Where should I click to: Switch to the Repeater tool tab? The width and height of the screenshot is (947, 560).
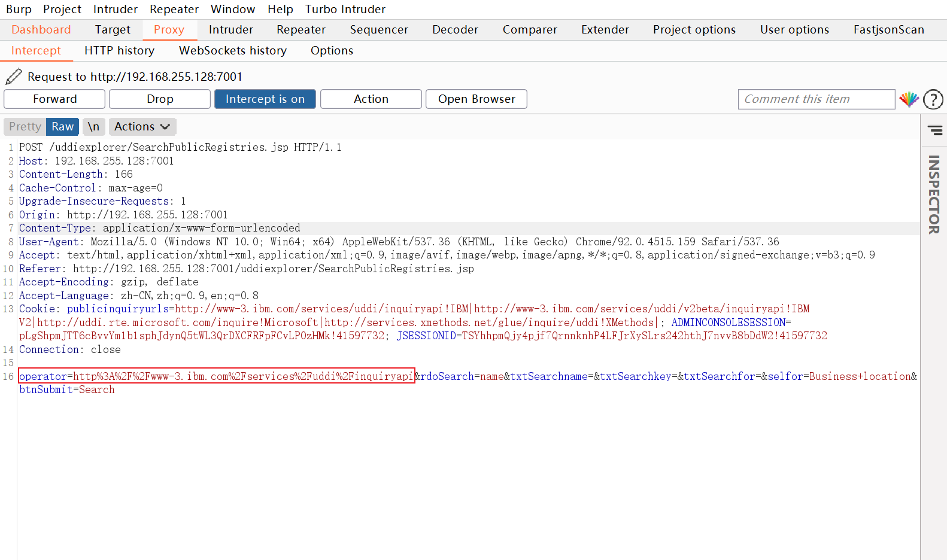[301, 30]
